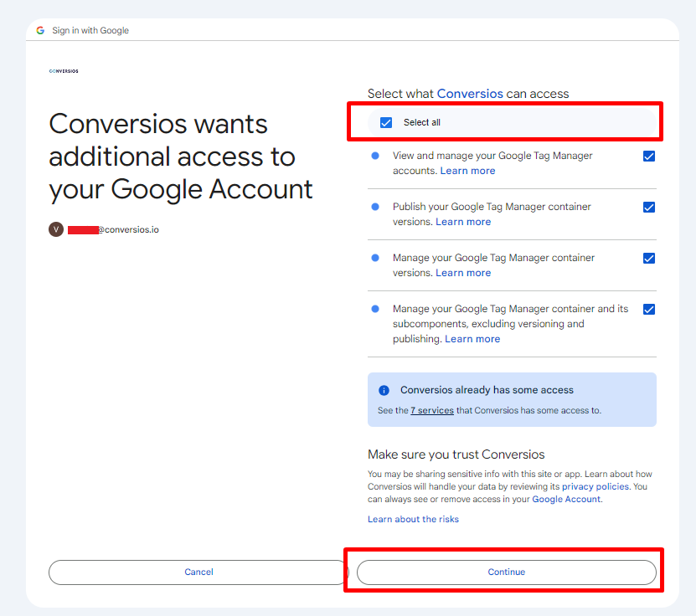The width and height of the screenshot is (696, 616).
Task: Open Learn about the risks link
Action: (413, 519)
